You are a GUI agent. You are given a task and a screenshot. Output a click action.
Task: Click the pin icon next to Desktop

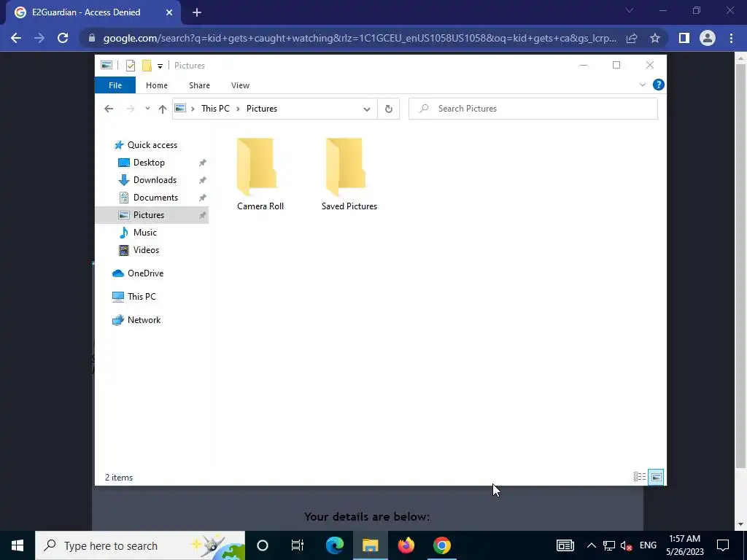coord(203,163)
